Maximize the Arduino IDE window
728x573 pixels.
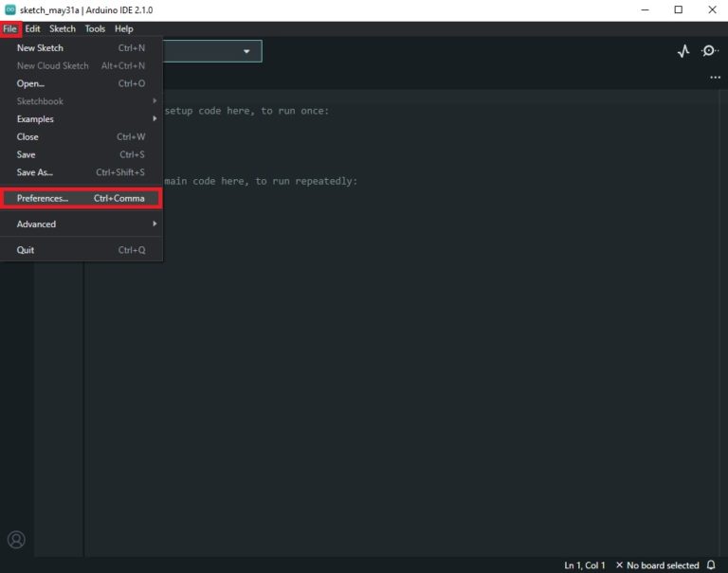click(678, 9)
